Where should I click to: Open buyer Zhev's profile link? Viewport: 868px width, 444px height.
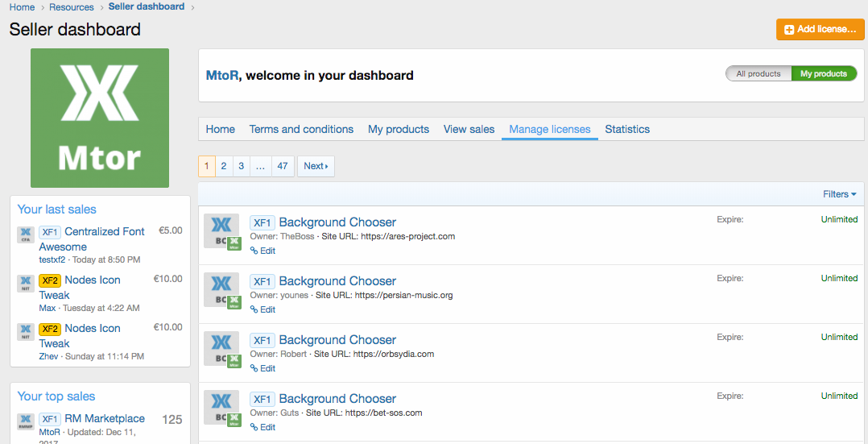pos(48,356)
